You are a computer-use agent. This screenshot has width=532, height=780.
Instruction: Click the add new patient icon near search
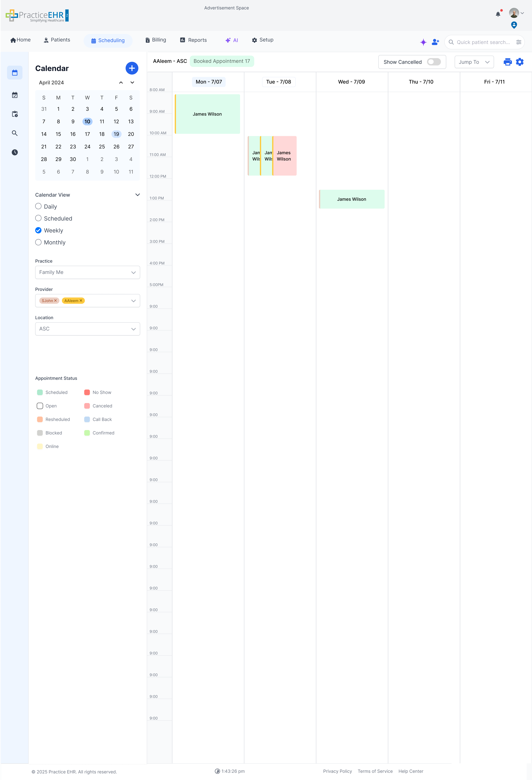tap(435, 42)
